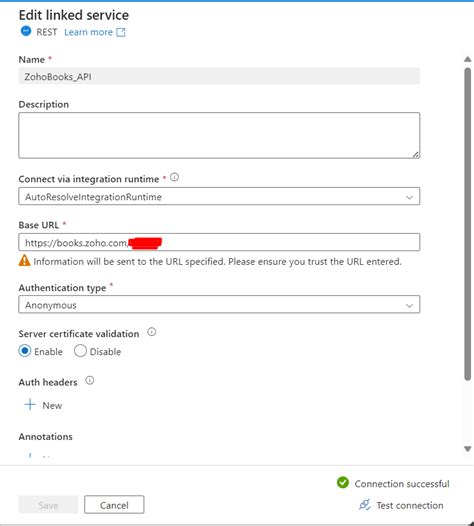The height and width of the screenshot is (526, 474).
Task: Click the scroll up arrow of the panel
Action: (468, 59)
